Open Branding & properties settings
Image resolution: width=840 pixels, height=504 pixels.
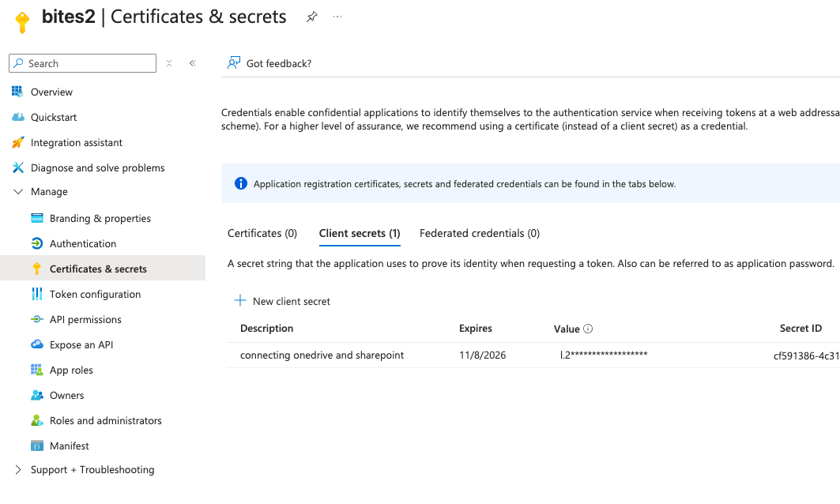point(100,218)
